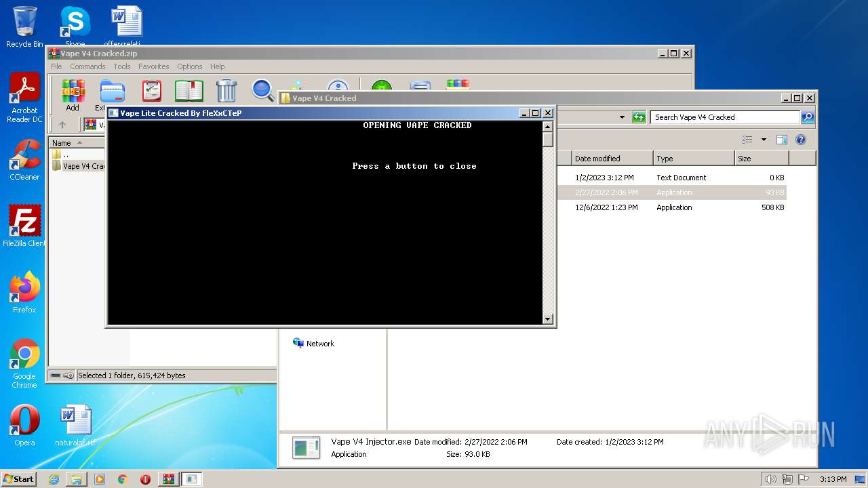The image size is (868, 488).
Task: Open Internet Explorer from taskbar
Action: click(x=54, y=479)
